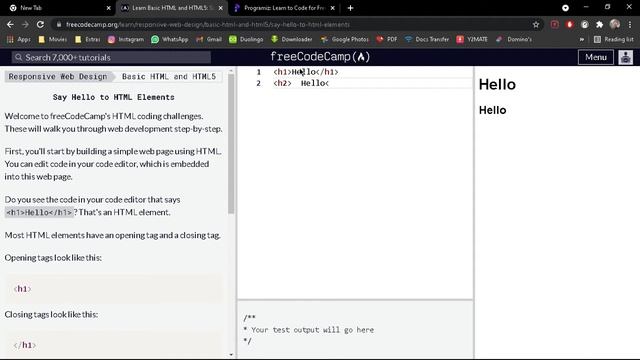Click the address bar URL
Image resolution: width=640 pixels, height=360 pixels.
tap(208, 24)
